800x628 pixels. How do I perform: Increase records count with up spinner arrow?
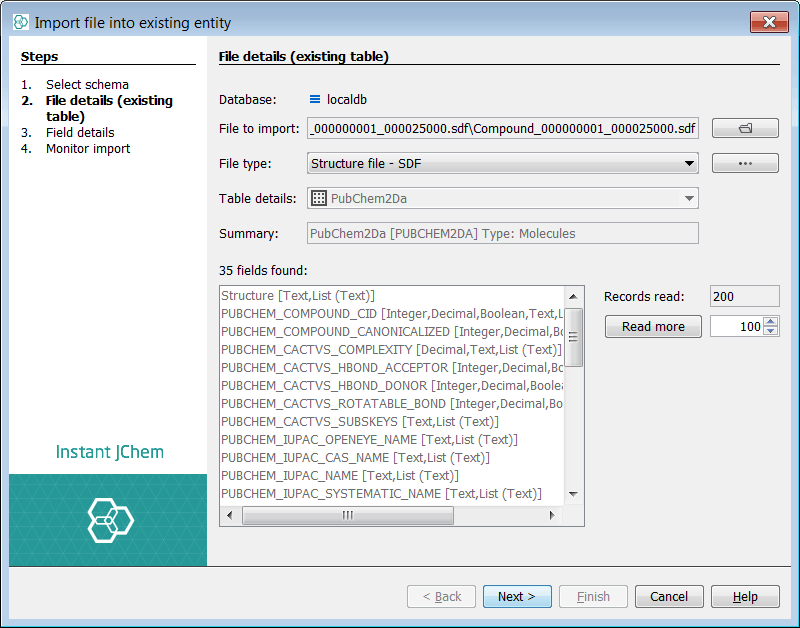770,321
